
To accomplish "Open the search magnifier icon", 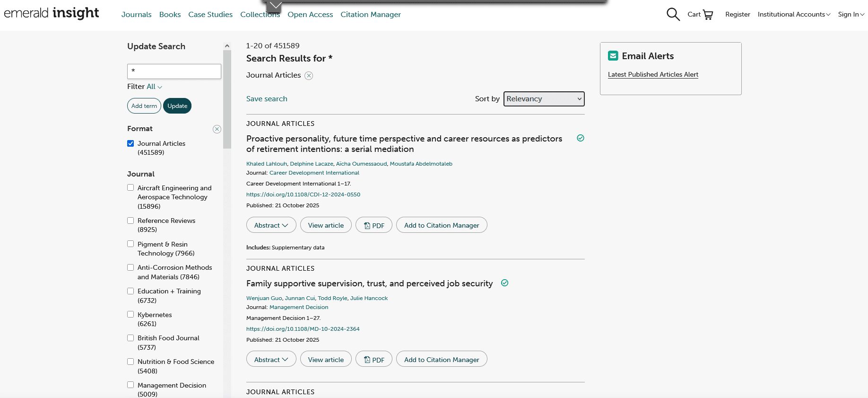I will (x=673, y=15).
